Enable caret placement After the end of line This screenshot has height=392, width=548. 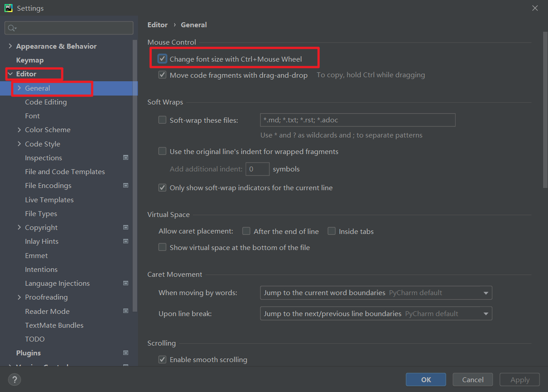point(246,231)
